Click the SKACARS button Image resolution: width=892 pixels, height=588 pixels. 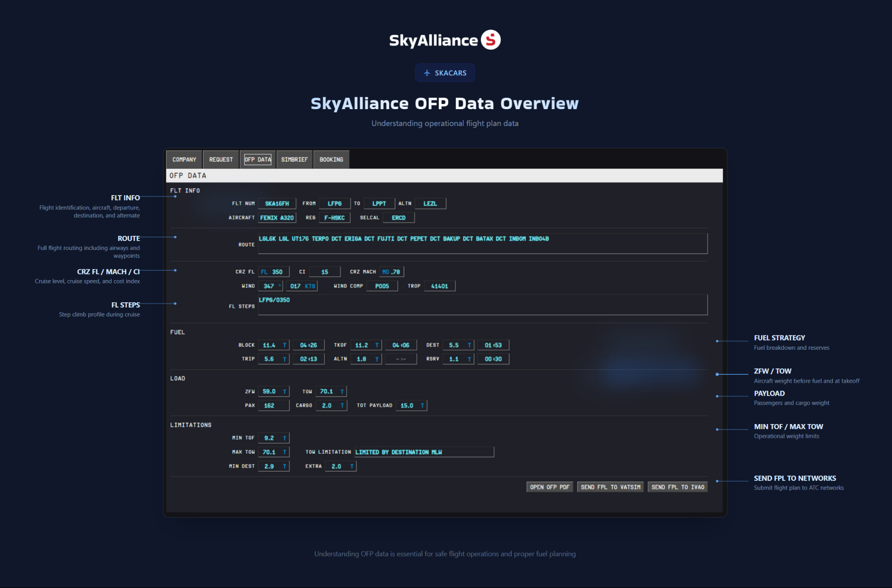point(445,72)
